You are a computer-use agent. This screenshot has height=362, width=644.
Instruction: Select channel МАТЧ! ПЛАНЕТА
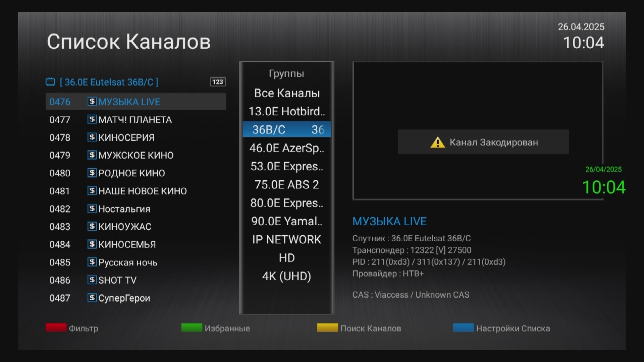pos(136,120)
